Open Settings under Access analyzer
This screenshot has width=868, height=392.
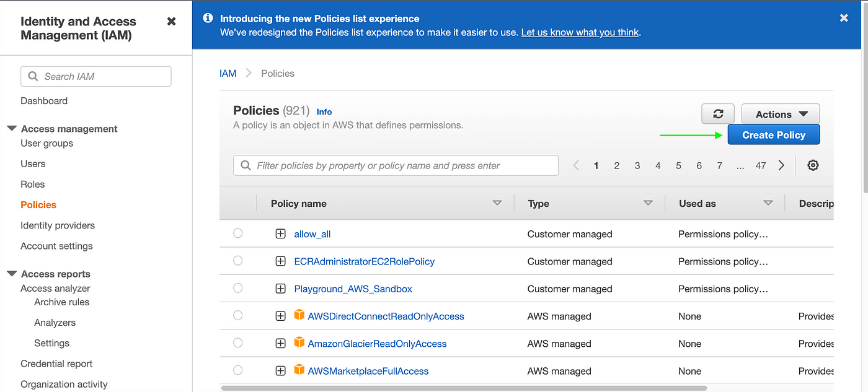click(52, 342)
